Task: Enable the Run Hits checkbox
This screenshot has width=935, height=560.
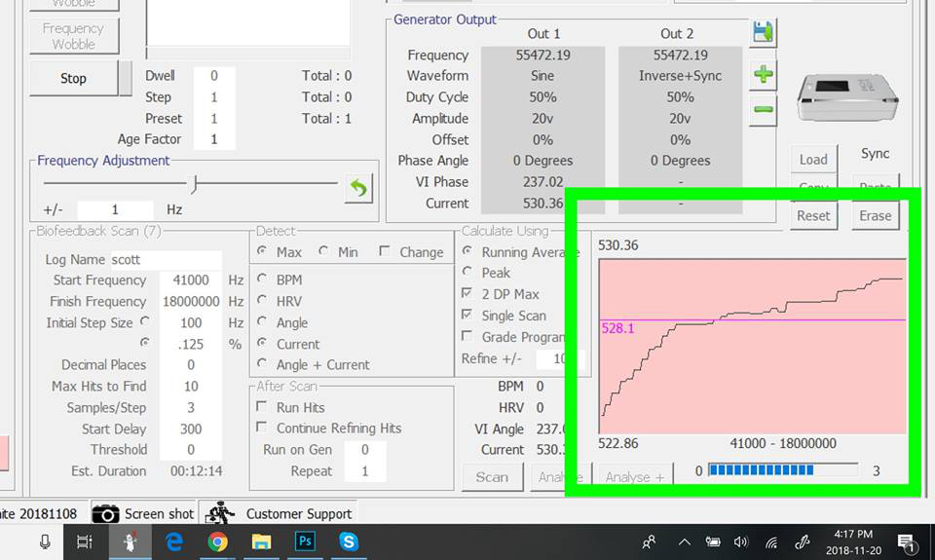Action: tap(261, 406)
